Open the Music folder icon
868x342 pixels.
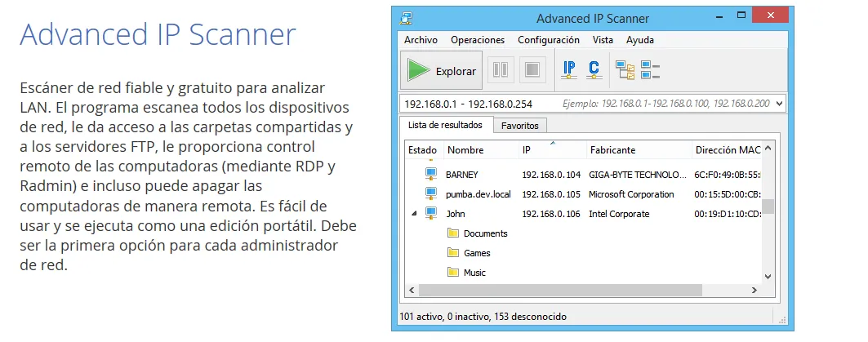tap(453, 273)
